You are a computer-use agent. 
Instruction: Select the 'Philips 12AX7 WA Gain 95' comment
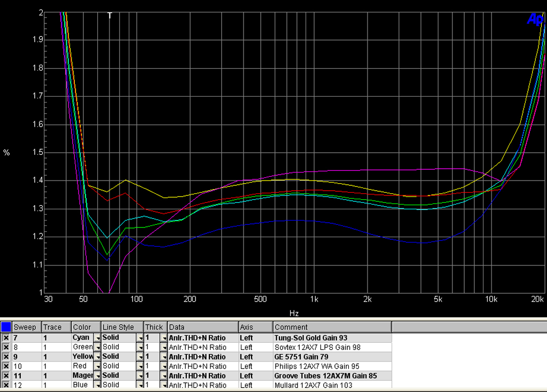[317, 366]
